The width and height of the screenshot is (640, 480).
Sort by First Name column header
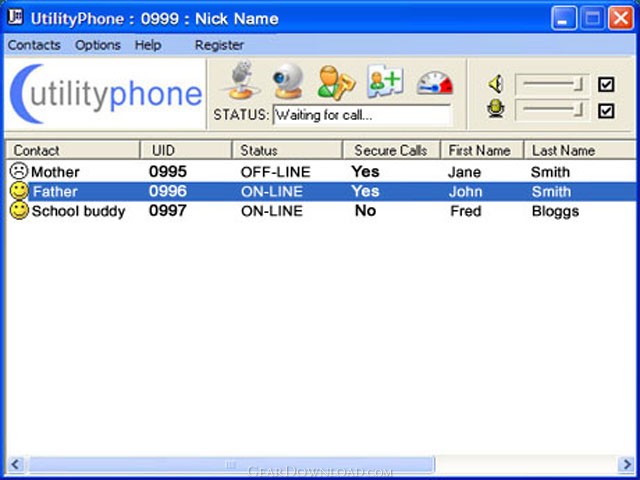tap(482, 150)
